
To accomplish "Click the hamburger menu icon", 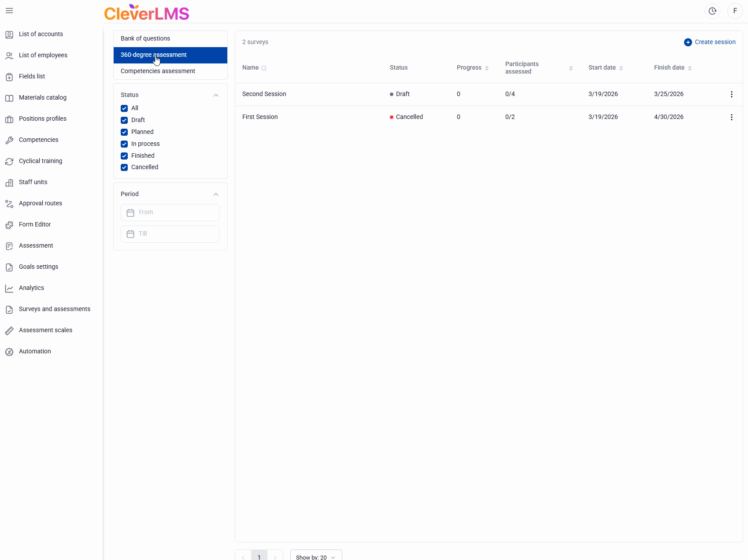I will (9, 11).
